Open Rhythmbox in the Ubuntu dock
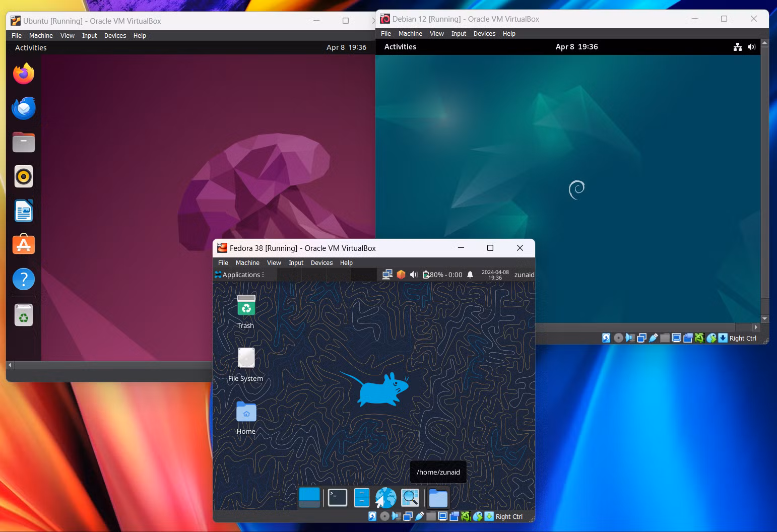 click(x=24, y=177)
